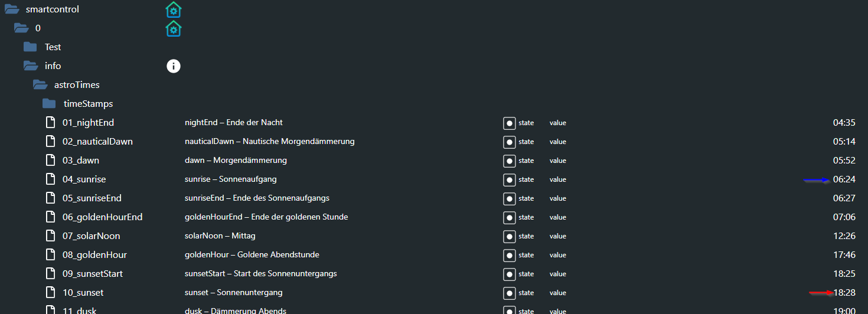Select the 01_nightEnd object
Image resolution: width=868 pixels, height=314 pixels.
click(88, 123)
